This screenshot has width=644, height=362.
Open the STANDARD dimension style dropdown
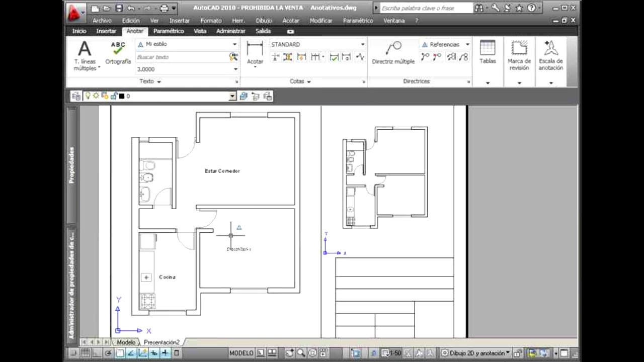362,44
